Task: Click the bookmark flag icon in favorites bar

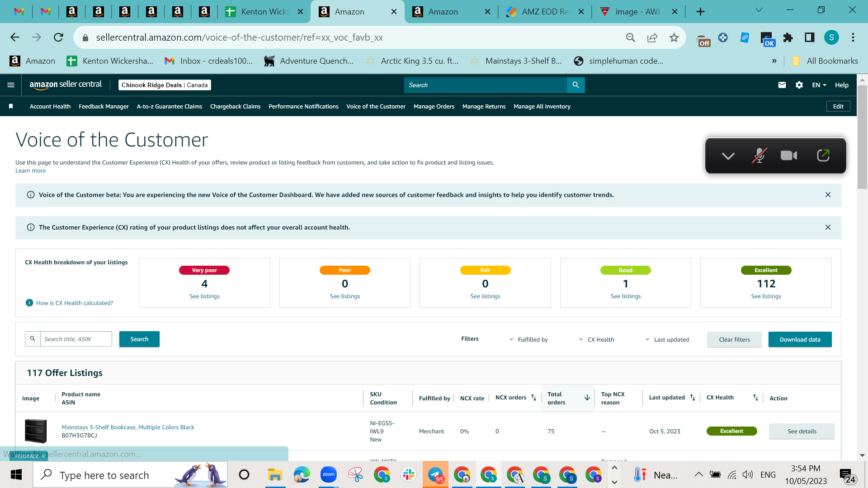Action: click(x=11, y=106)
